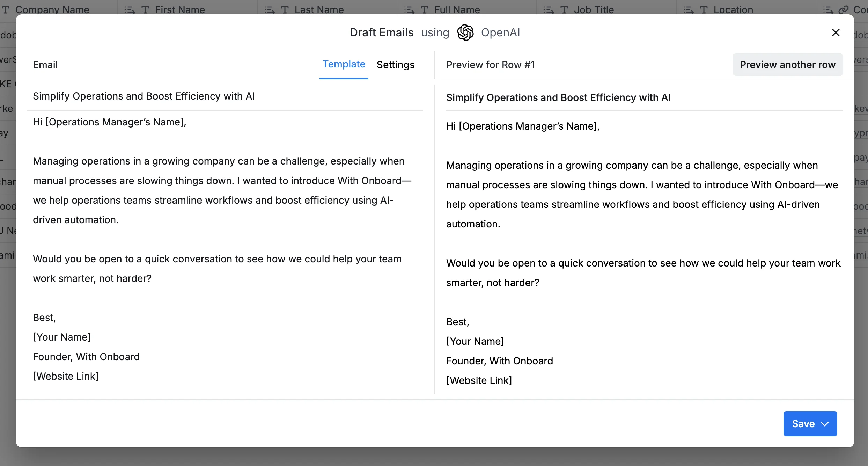Close the Draft Emails dialog

[836, 32]
